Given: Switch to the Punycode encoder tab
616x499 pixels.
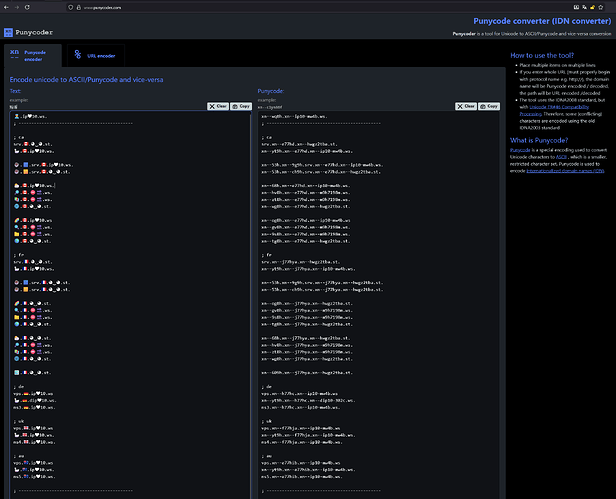Looking at the screenshot, I should (33, 56).
